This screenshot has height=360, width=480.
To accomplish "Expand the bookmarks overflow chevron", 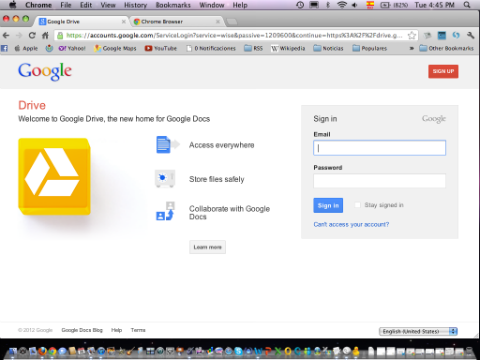I will 412,48.
